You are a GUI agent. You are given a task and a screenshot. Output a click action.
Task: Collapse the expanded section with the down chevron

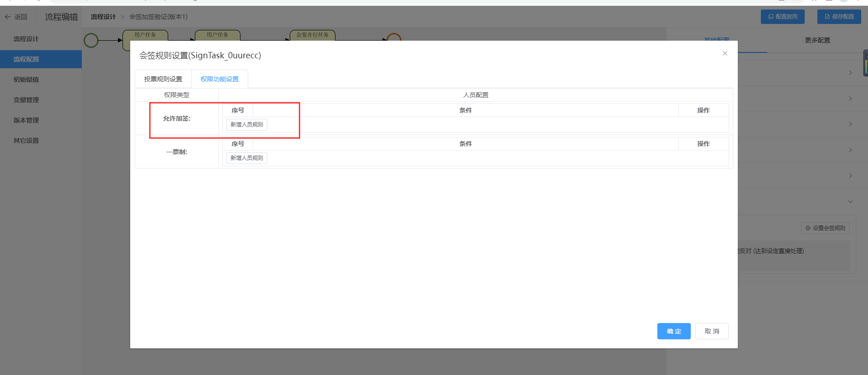click(850, 202)
